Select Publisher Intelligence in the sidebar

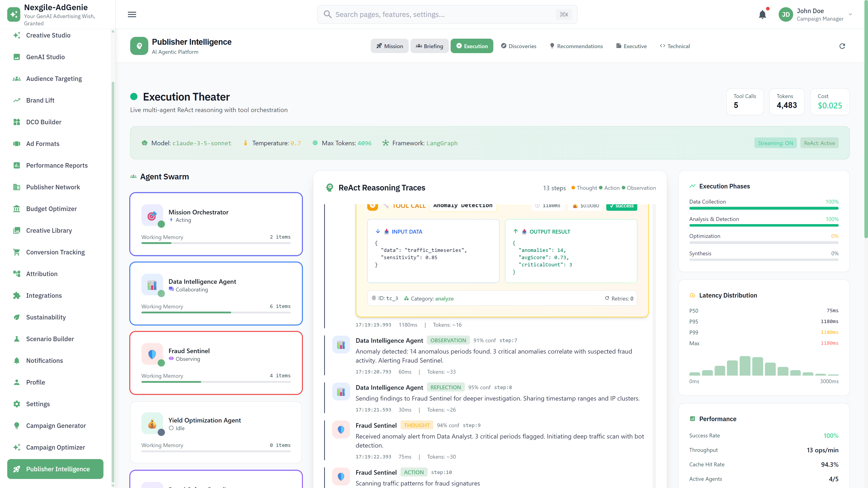pos(55,469)
